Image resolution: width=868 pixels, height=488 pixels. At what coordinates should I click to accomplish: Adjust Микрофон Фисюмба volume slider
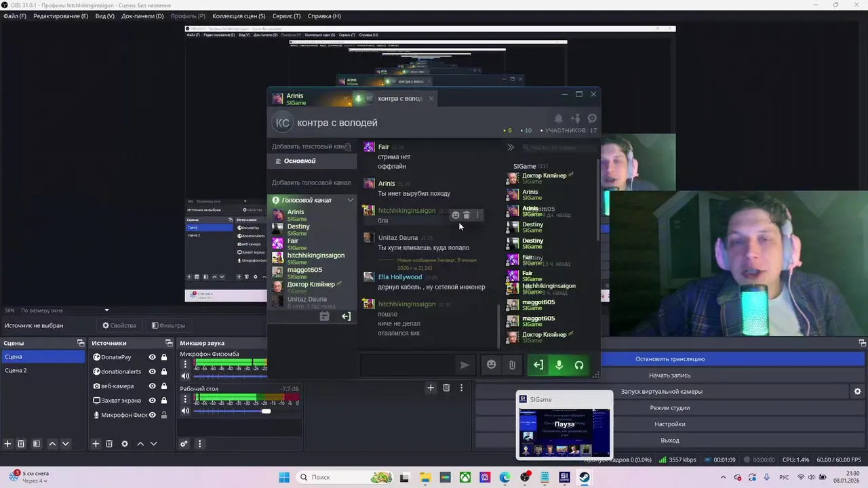click(x=231, y=375)
